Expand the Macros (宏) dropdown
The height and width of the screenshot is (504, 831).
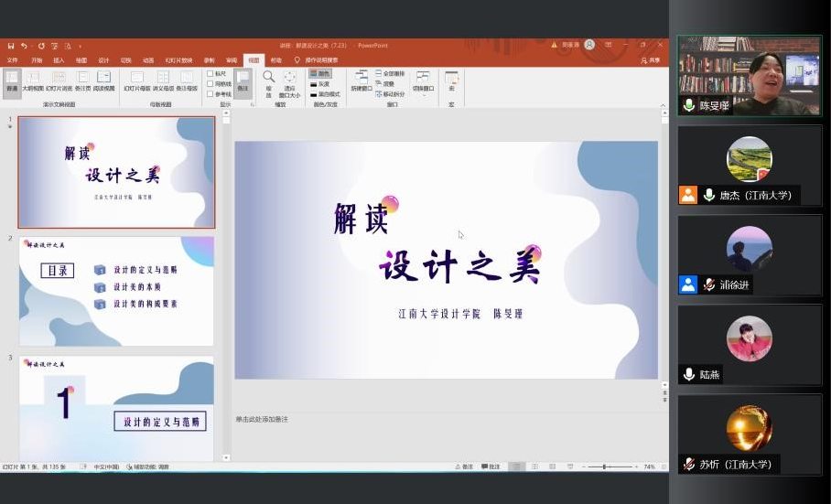(x=451, y=82)
